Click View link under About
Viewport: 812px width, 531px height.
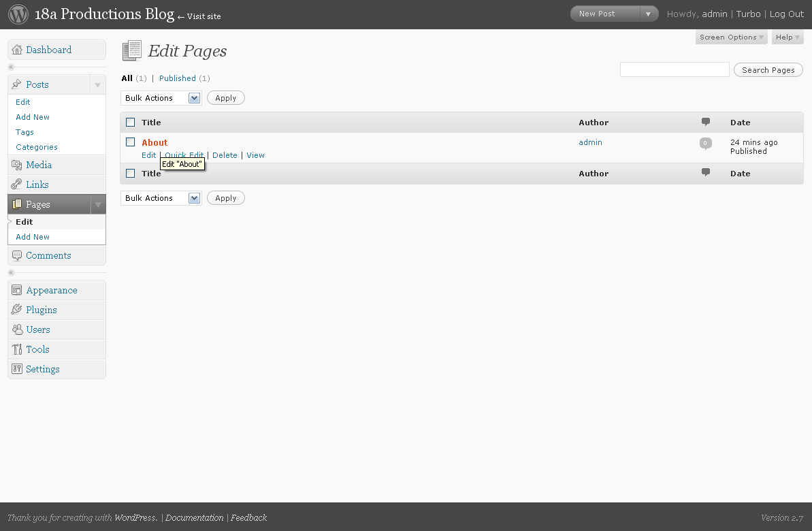(x=255, y=155)
